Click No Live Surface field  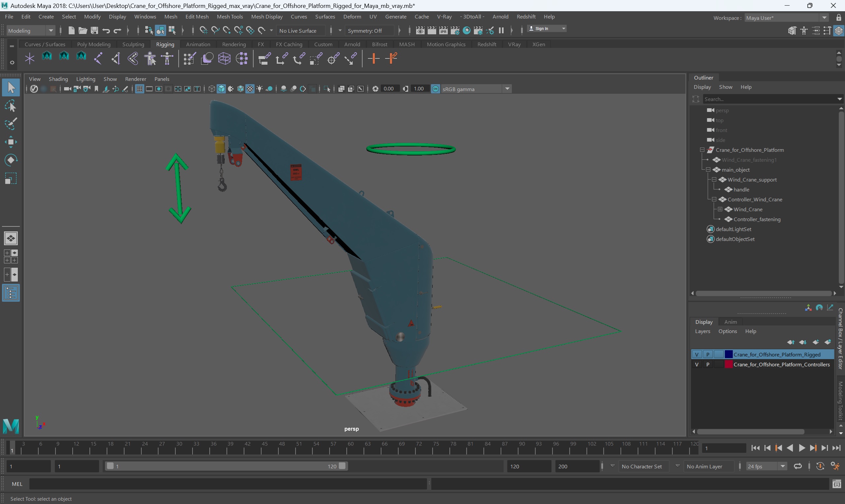(300, 31)
